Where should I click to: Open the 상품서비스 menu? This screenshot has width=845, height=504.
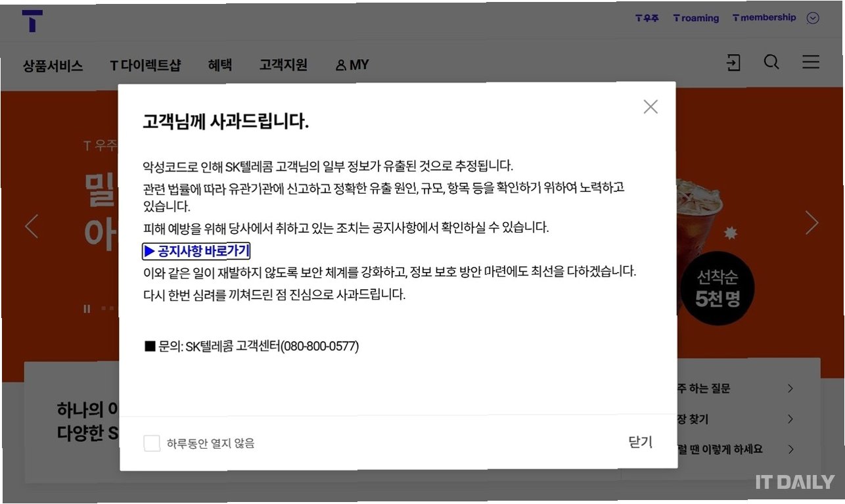click(x=53, y=65)
